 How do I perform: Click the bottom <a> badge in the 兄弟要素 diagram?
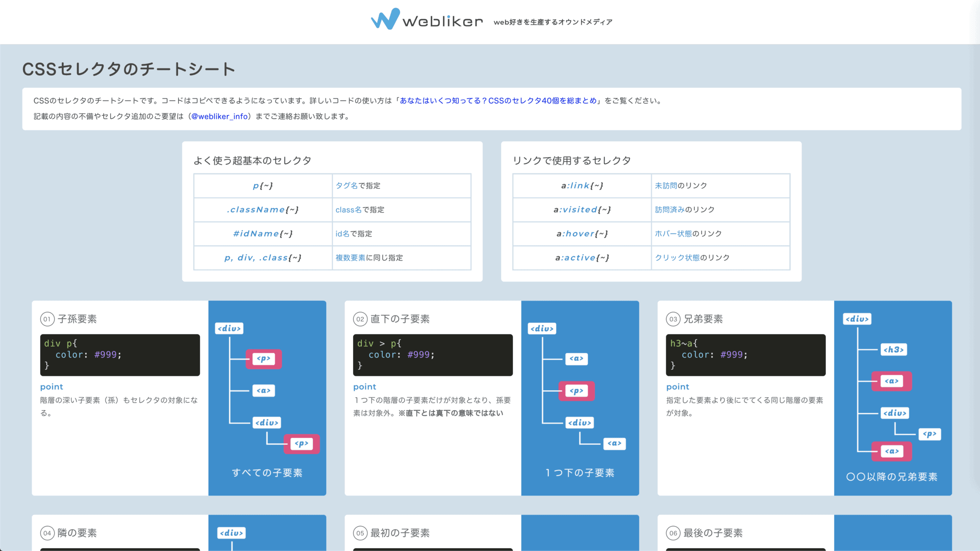click(891, 450)
